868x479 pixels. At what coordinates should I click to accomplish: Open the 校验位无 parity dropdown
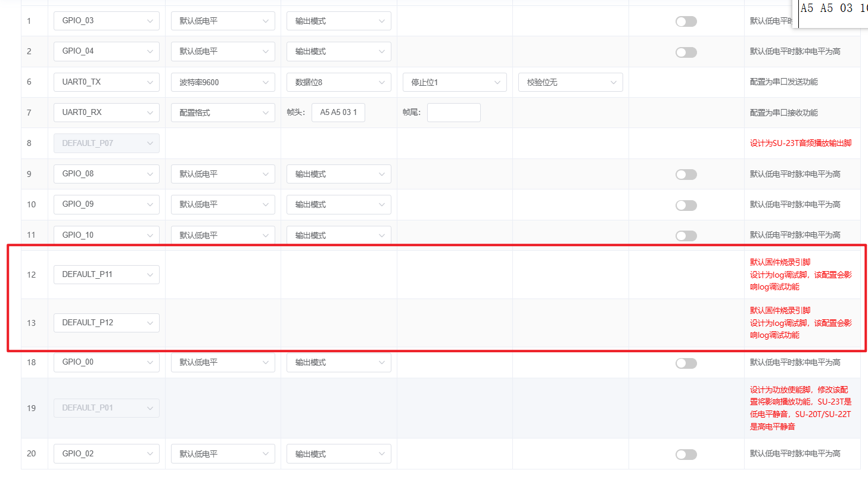570,82
